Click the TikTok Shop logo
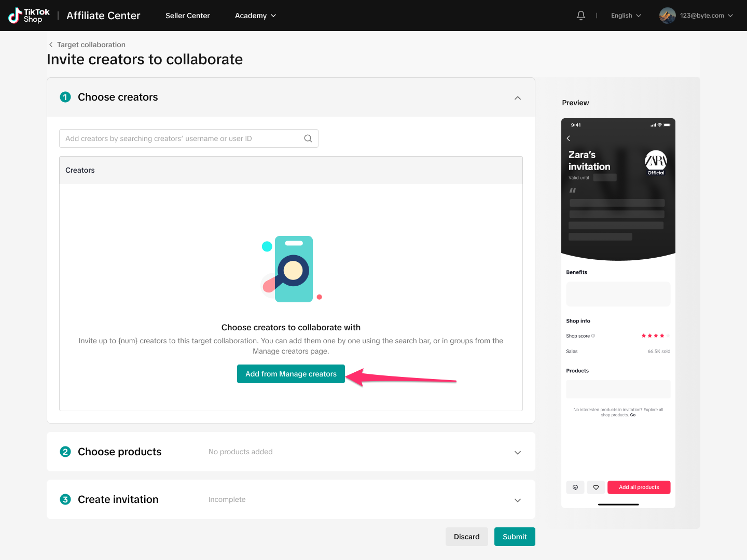Screen dimensions: 747x560 pyautogui.click(x=29, y=16)
